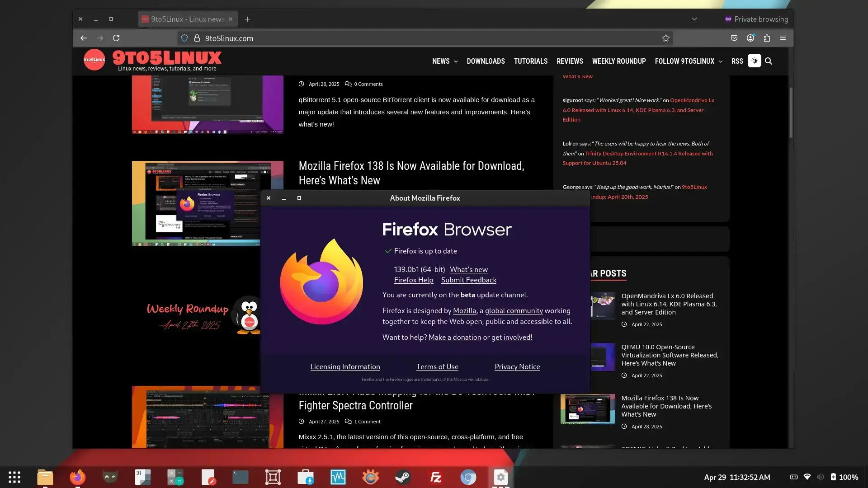Bookmark this page with the star icon
Image resolution: width=868 pixels, height=488 pixels.
(666, 38)
